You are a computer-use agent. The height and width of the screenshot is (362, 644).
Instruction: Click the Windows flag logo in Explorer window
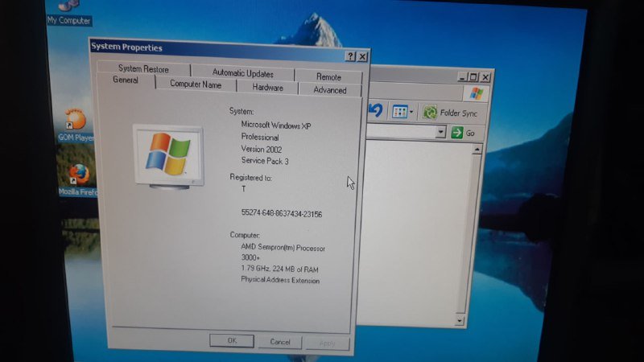coord(476,93)
